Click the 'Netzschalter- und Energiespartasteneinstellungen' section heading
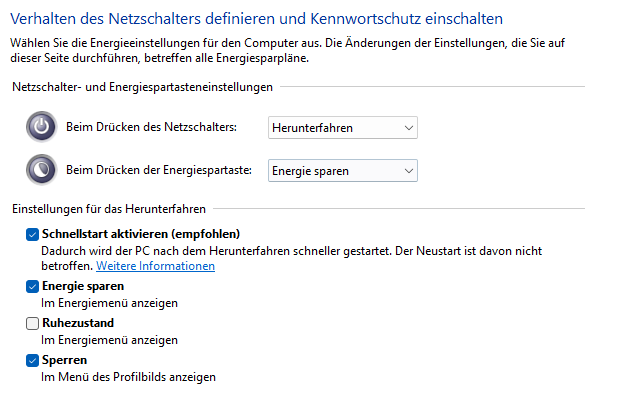623x408 pixels. click(142, 88)
